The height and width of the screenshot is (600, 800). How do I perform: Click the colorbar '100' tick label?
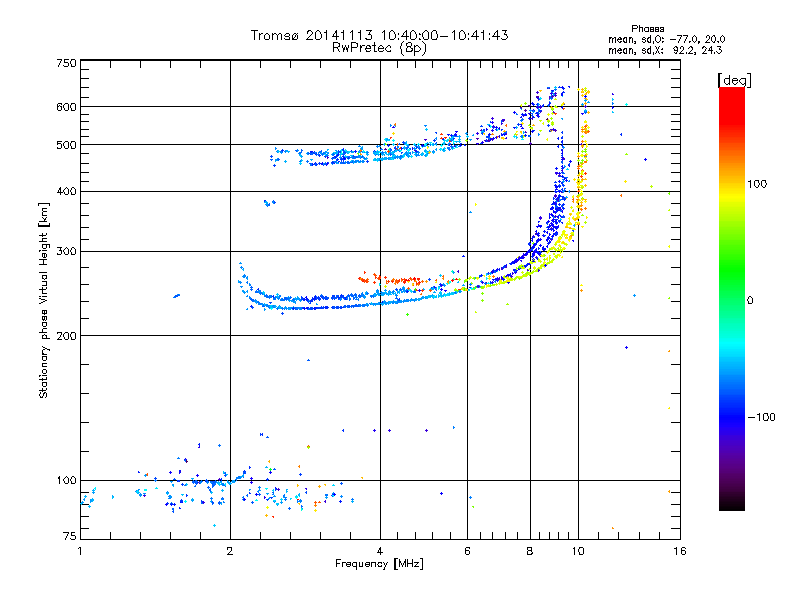757,184
